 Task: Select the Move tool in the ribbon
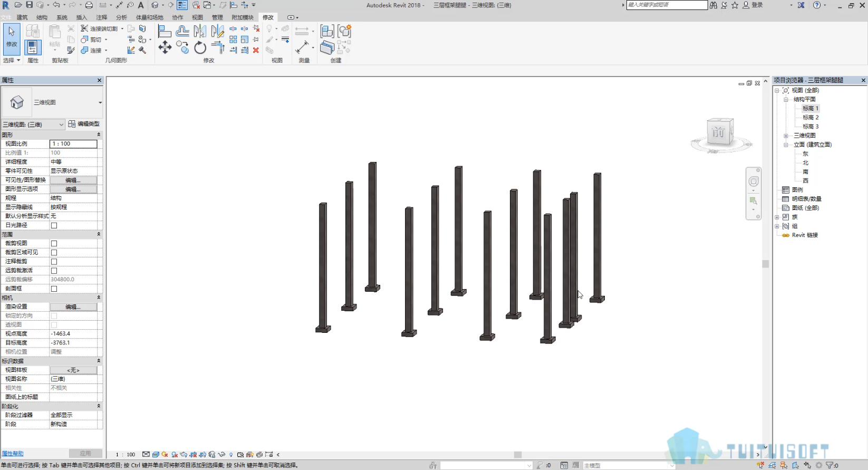(x=165, y=47)
